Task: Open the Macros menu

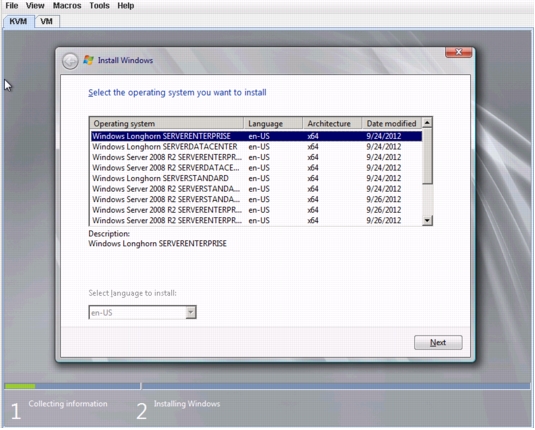Action: pyautogui.click(x=67, y=6)
